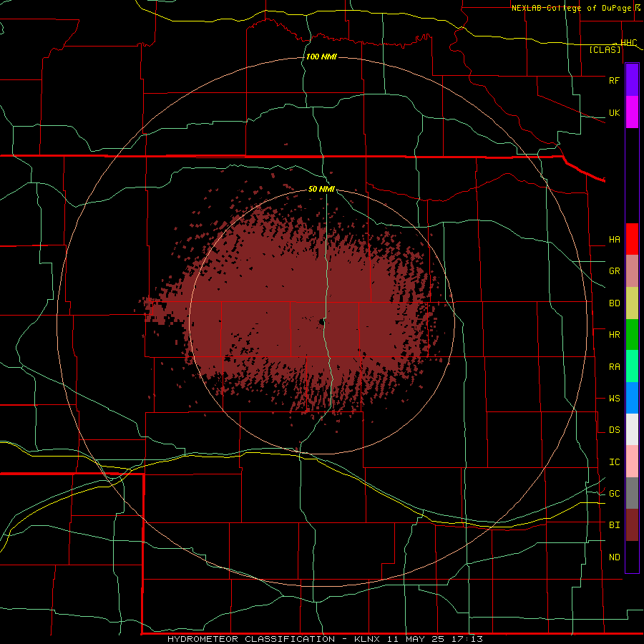Click the 'BI' legend label
The image size is (644, 644).
[614, 525]
